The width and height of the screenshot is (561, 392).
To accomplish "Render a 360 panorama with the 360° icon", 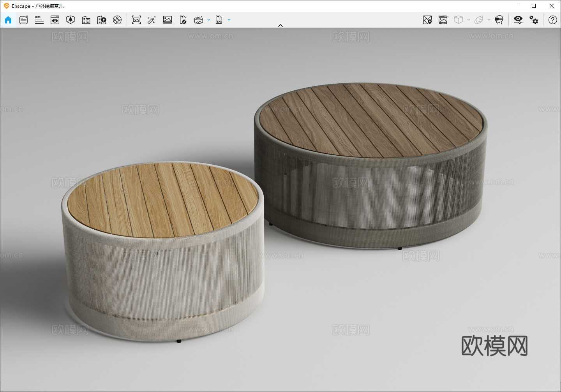I will pyautogui.click(x=199, y=20).
